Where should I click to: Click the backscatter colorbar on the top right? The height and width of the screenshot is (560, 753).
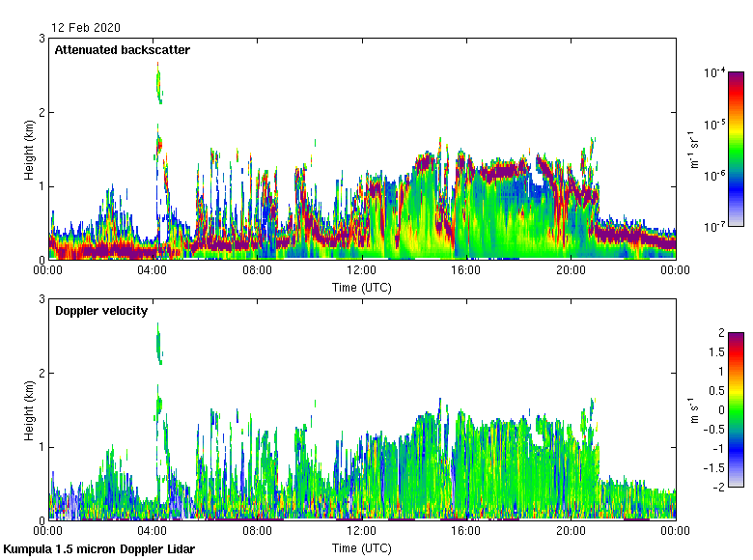[736, 149]
